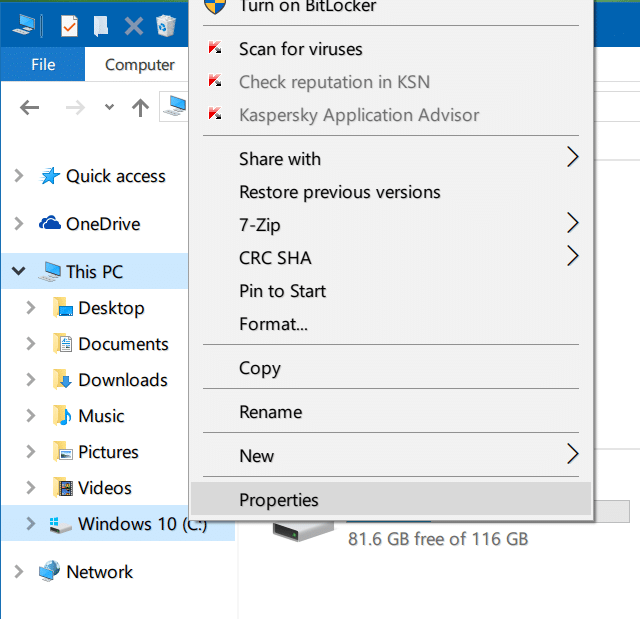The image size is (640, 619).
Task: Click the Properties checkmark icon in quick access toolbar
Action: pos(69,26)
